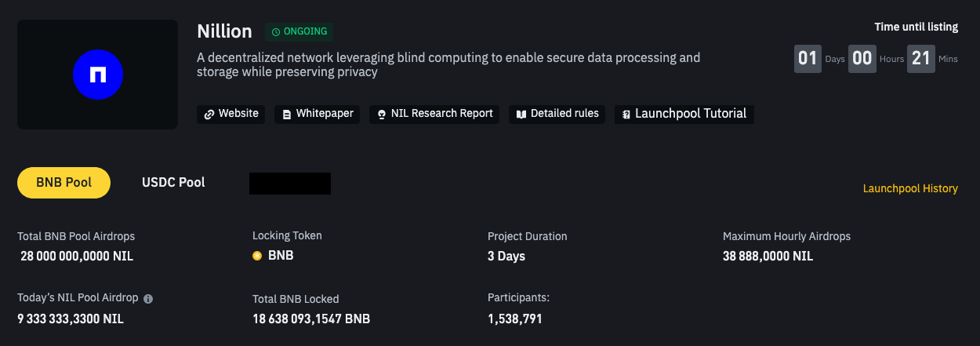The width and height of the screenshot is (980, 346).
Task: Select the BNB Pool tab
Action: pyautogui.click(x=64, y=182)
